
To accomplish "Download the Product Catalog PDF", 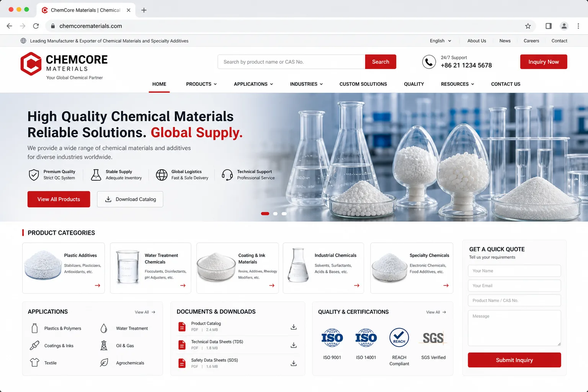I will (294, 327).
